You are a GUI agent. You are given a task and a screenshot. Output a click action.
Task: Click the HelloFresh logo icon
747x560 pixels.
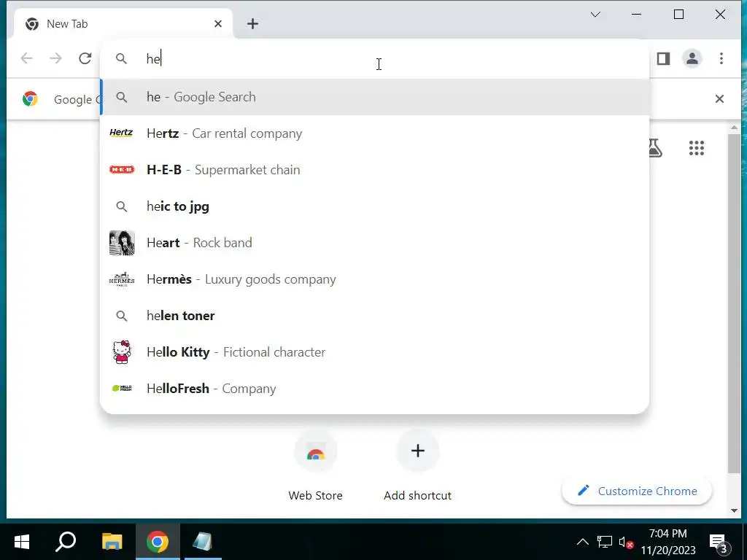[x=122, y=389]
